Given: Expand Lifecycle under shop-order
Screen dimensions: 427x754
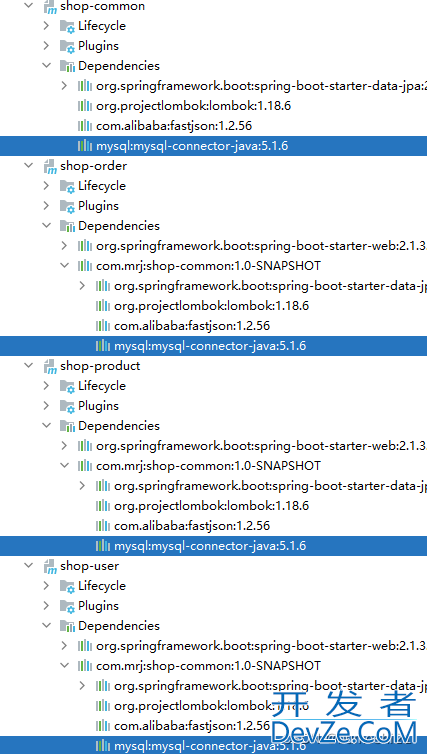Looking at the screenshot, I should (46, 185).
